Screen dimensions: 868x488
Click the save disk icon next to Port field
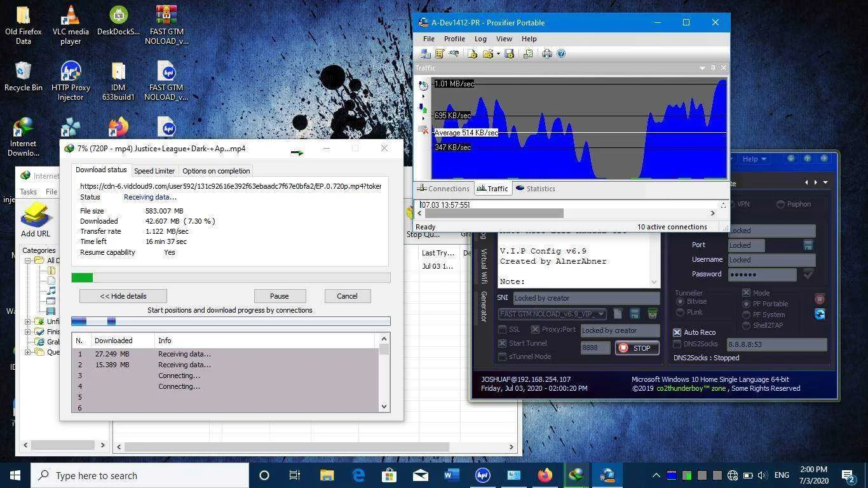[808, 245]
